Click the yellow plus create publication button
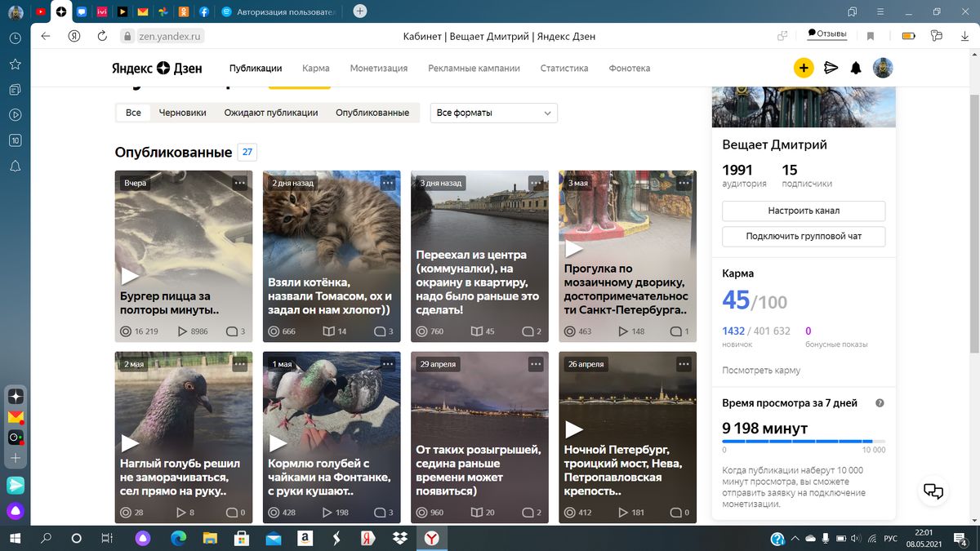The width and height of the screenshot is (980, 551). (x=804, y=68)
